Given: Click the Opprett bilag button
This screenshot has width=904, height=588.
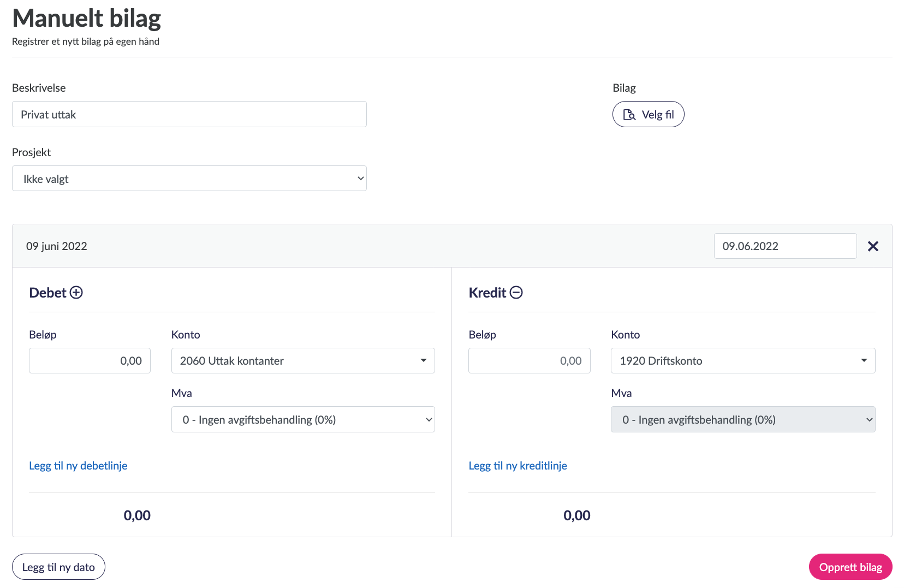Looking at the screenshot, I should click(x=850, y=567).
